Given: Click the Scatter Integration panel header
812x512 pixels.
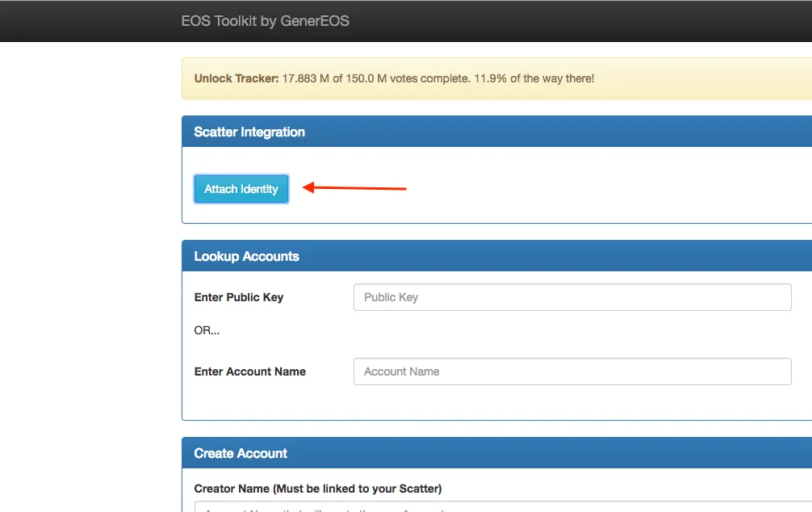Looking at the screenshot, I should click(496, 132).
